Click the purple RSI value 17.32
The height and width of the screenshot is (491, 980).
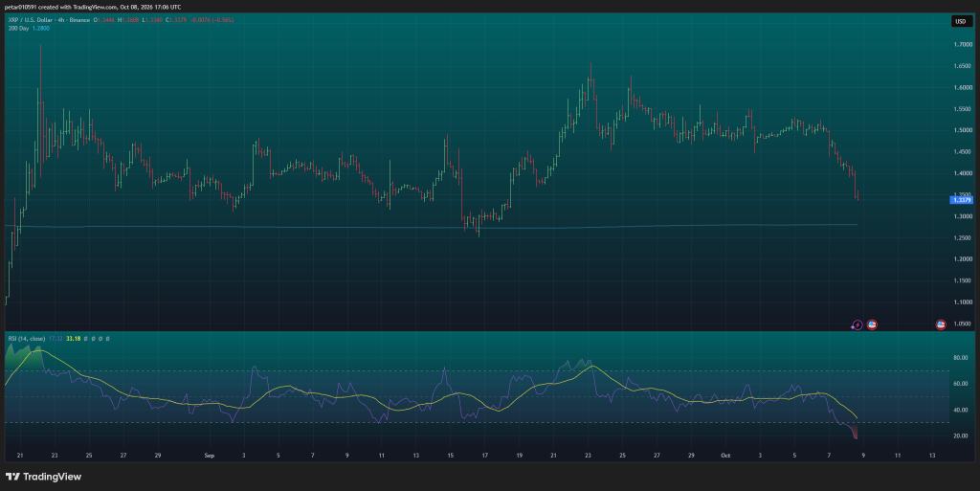point(56,339)
